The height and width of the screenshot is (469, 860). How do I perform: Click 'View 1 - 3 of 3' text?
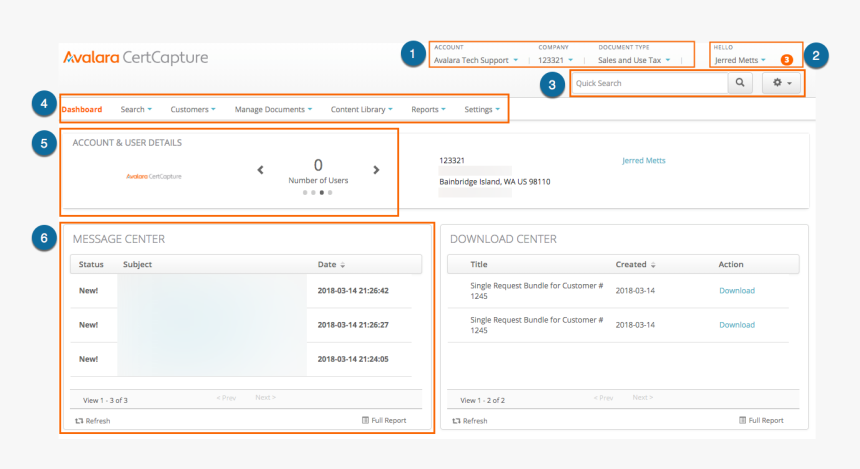(x=105, y=400)
